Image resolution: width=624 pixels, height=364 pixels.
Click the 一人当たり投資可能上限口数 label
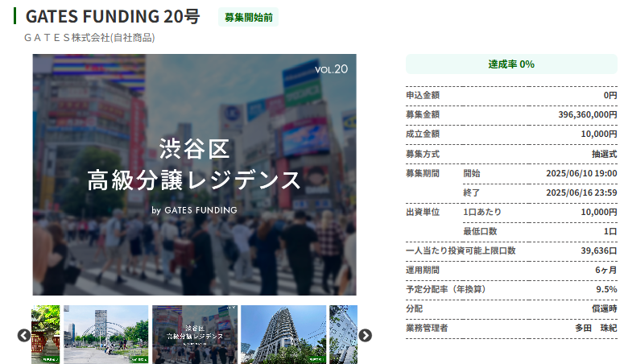(461, 251)
